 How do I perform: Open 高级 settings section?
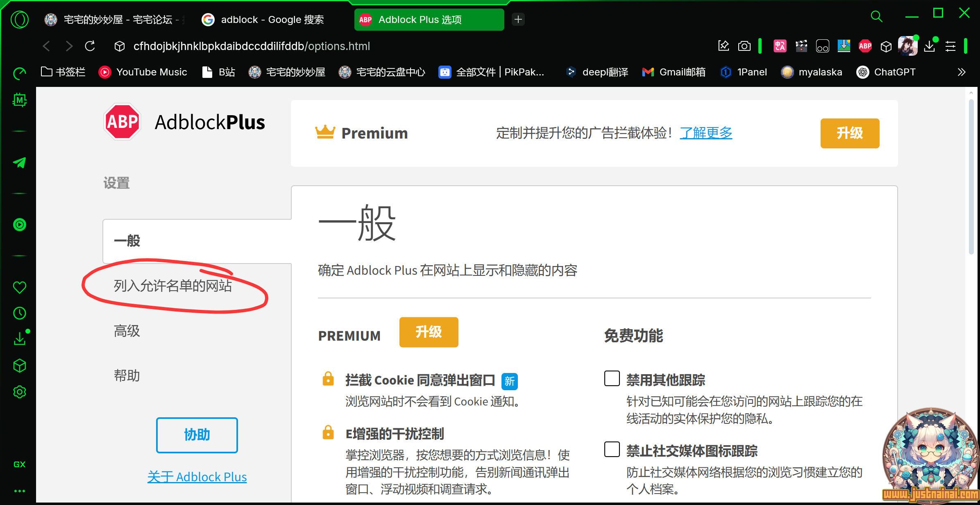pos(127,330)
